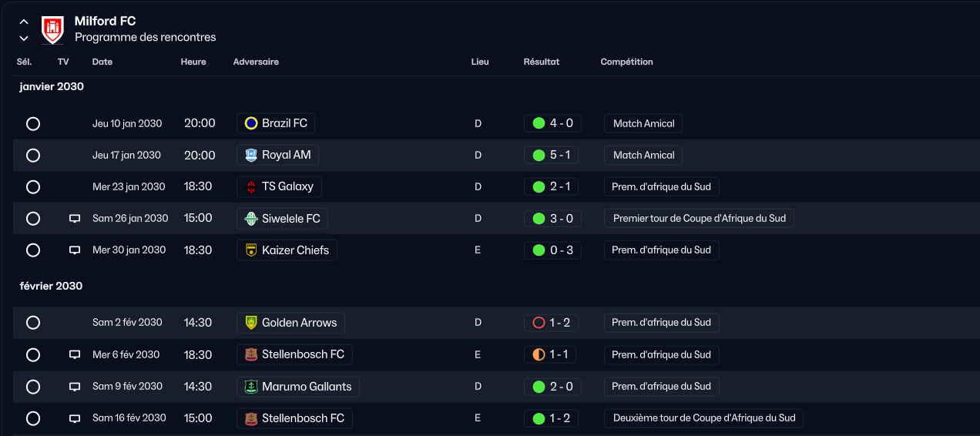Click the green win indicator beside 4 - 0
Image resolution: width=980 pixels, height=436 pixels.
click(539, 123)
